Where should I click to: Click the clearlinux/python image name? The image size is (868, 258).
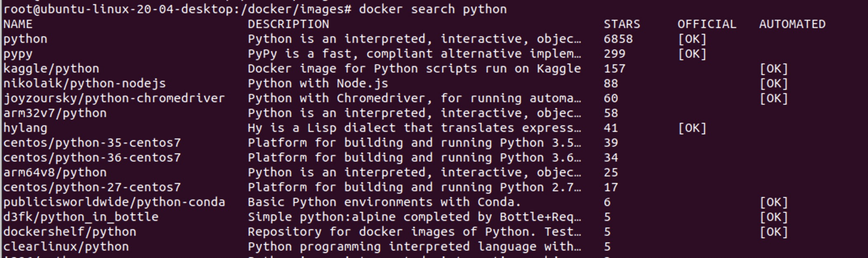[66, 247]
